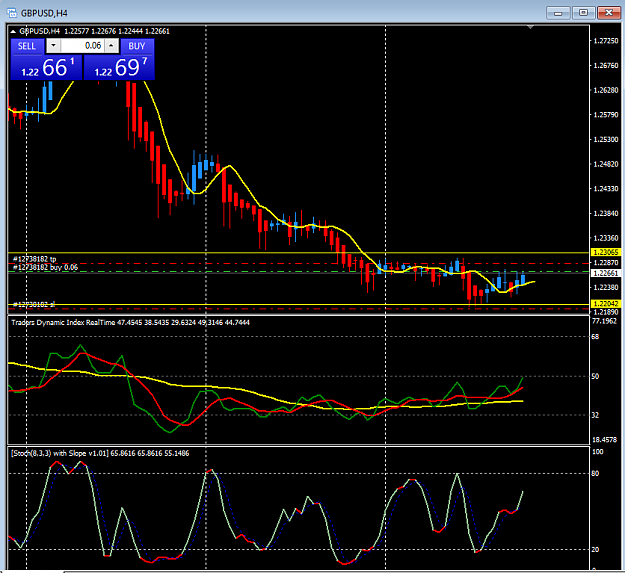Click the current price tag 1.22661

(x=605, y=273)
